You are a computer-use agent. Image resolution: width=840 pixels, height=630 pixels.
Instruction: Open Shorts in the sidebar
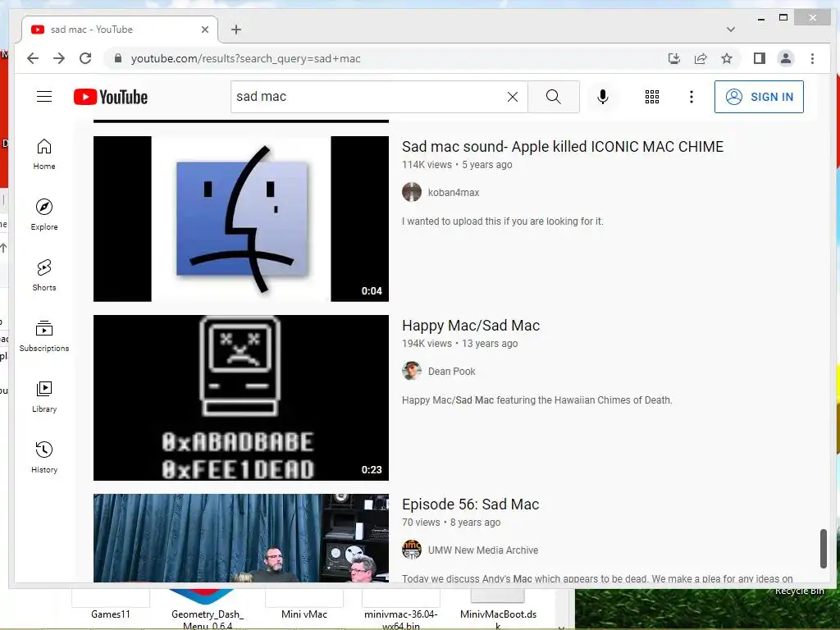[x=44, y=276]
